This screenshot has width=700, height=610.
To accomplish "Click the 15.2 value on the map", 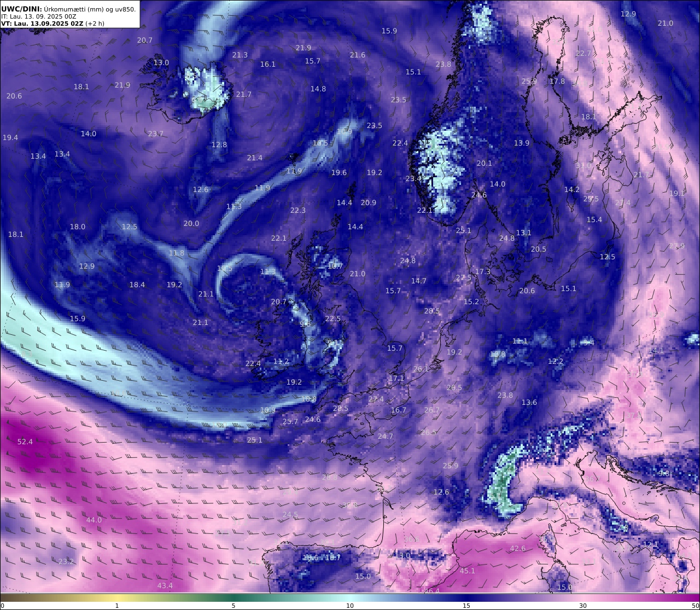I will tap(471, 301).
